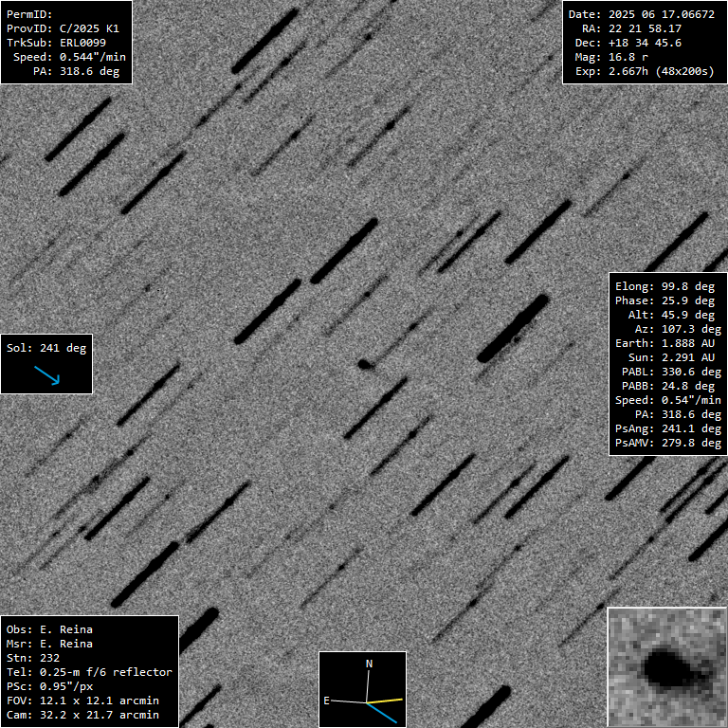728x728 pixels.
Task: Click the E label on the compass
Action: tap(326, 701)
